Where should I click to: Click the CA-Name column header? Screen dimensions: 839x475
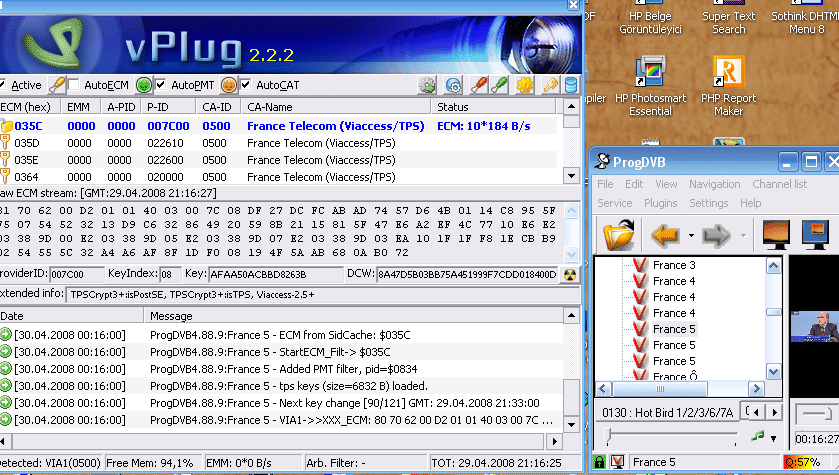336,107
